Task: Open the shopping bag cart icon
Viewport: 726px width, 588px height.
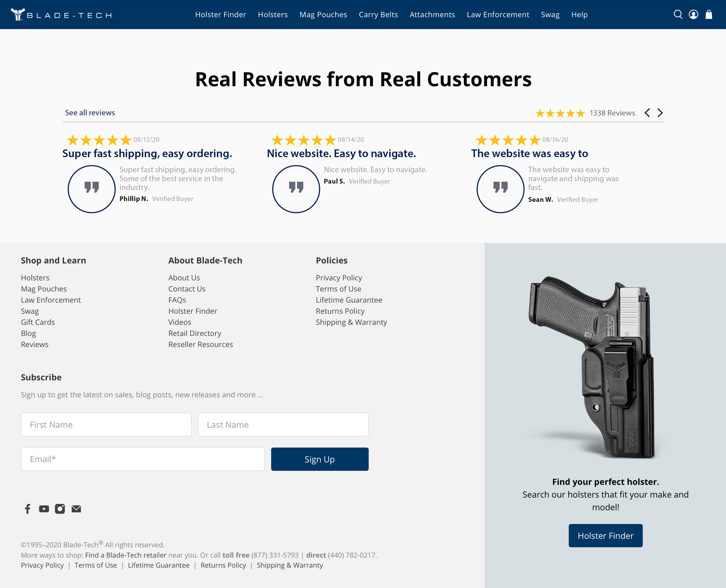Action: coord(709,15)
